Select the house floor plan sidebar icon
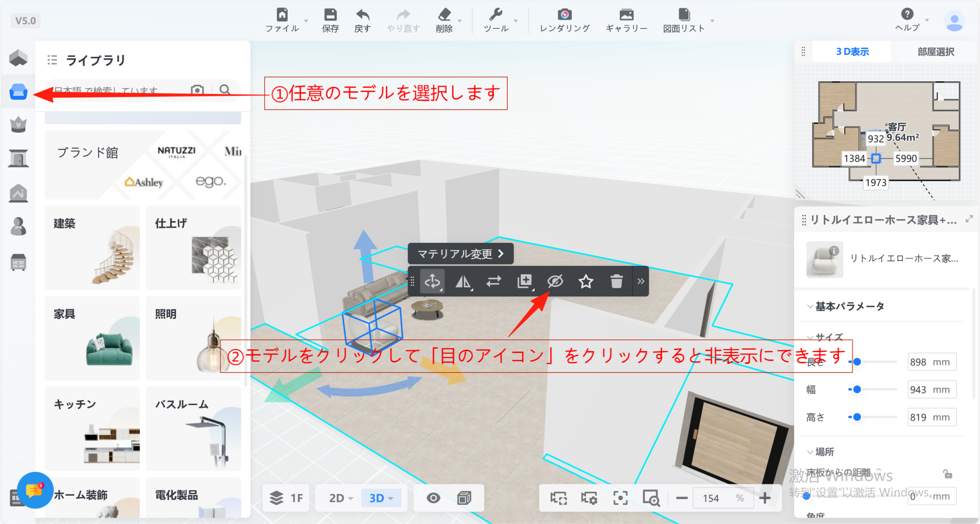The width and height of the screenshot is (980, 524). [18, 58]
